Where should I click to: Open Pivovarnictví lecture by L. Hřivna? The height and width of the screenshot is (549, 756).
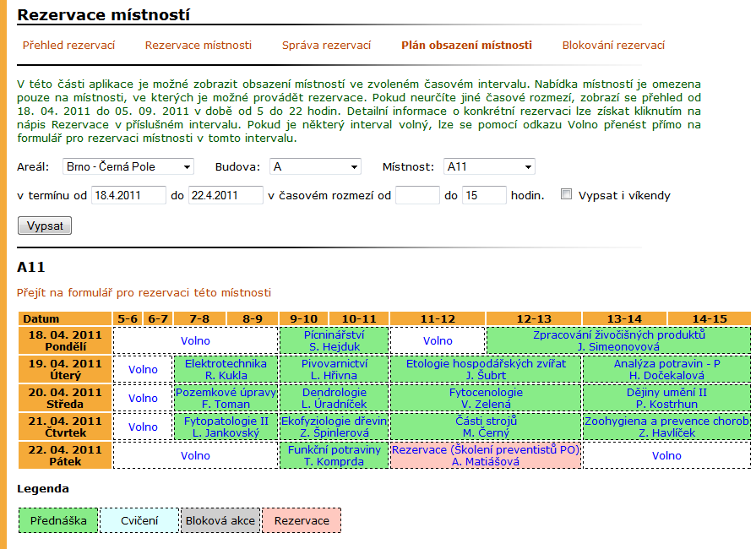pyautogui.click(x=334, y=370)
